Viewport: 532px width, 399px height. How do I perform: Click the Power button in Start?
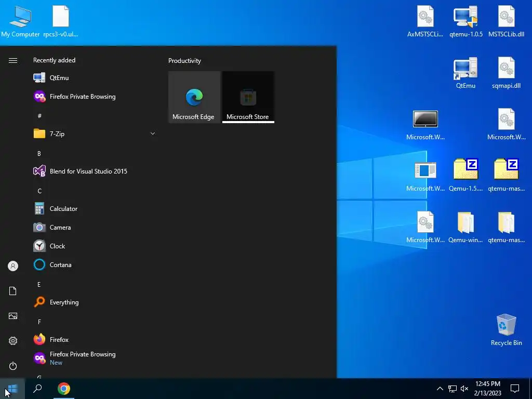coord(13,366)
